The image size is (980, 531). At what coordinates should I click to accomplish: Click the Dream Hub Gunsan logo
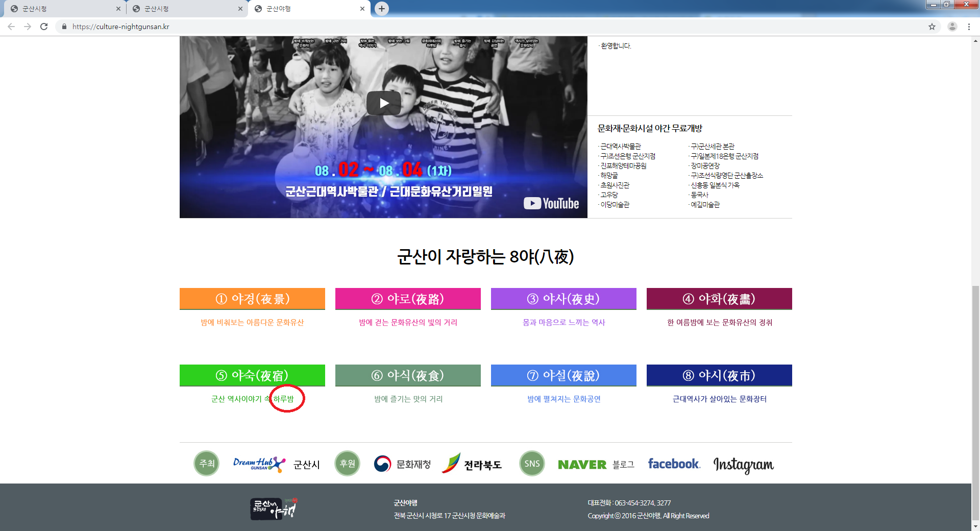(x=259, y=464)
